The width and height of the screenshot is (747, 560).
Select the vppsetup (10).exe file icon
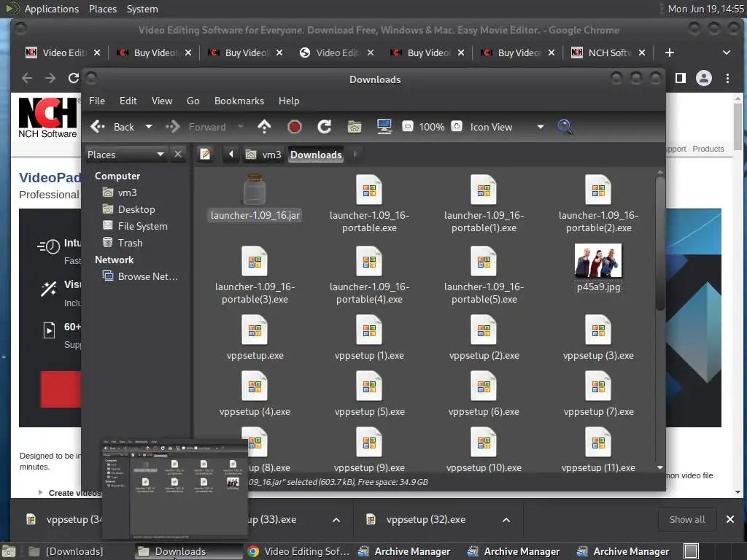(484, 442)
